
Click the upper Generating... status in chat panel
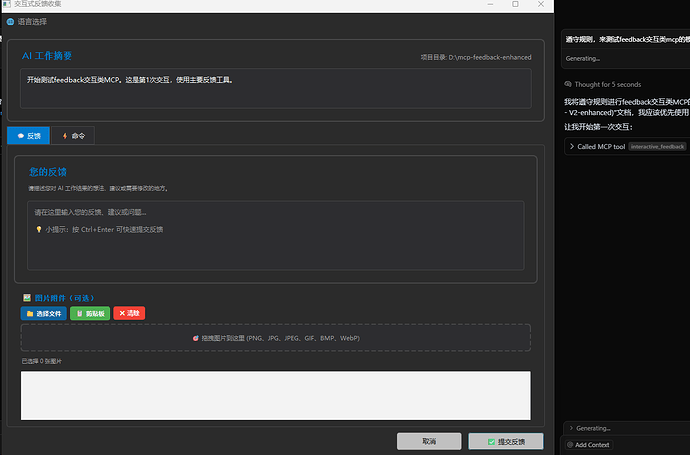pyautogui.click(x=583, y=59)
